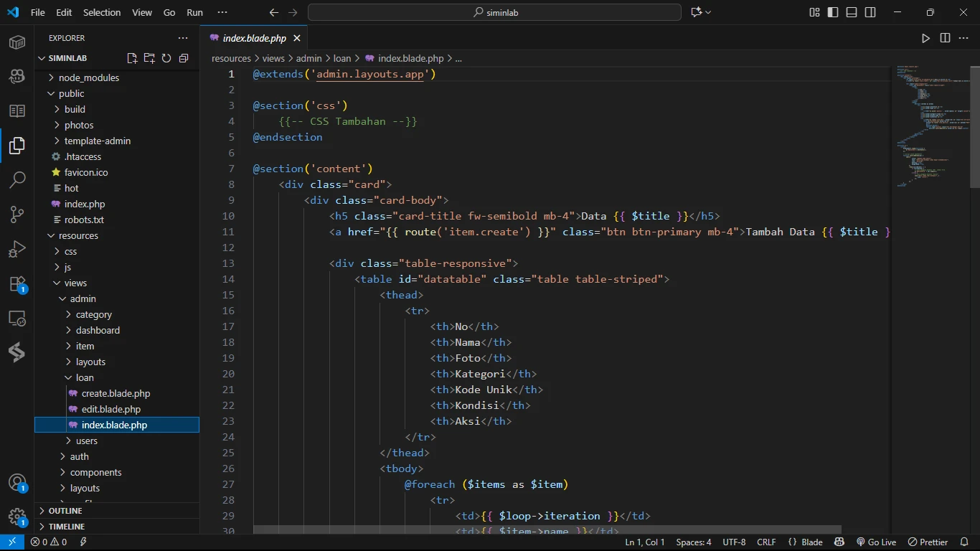
Task: Collapse all folders in Explorer
Action: coord(184,58)
